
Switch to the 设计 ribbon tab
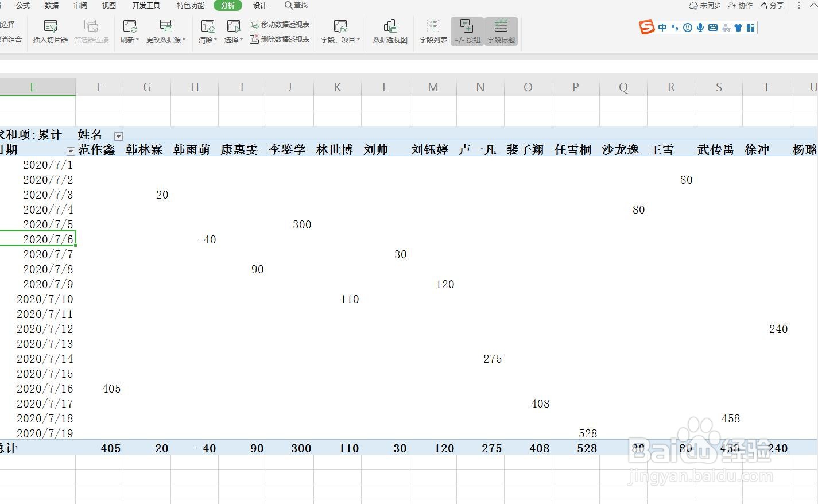(x=259, y=6)
